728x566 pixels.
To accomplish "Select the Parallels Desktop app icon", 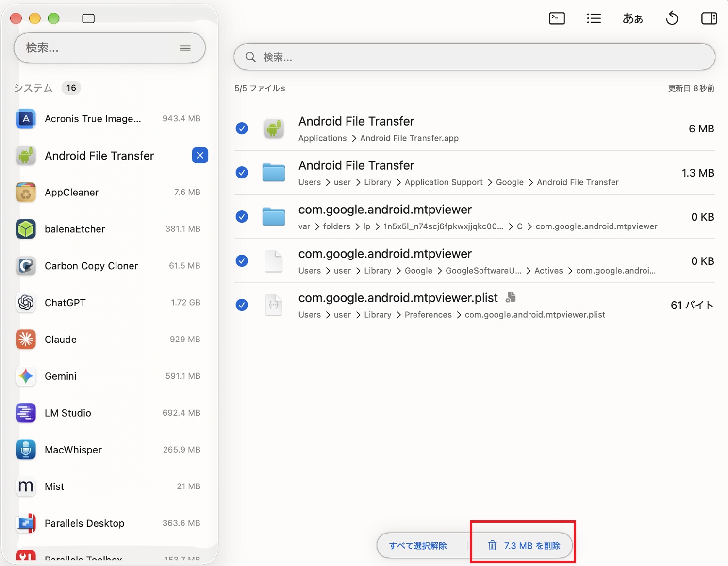I will coord(26,523).
